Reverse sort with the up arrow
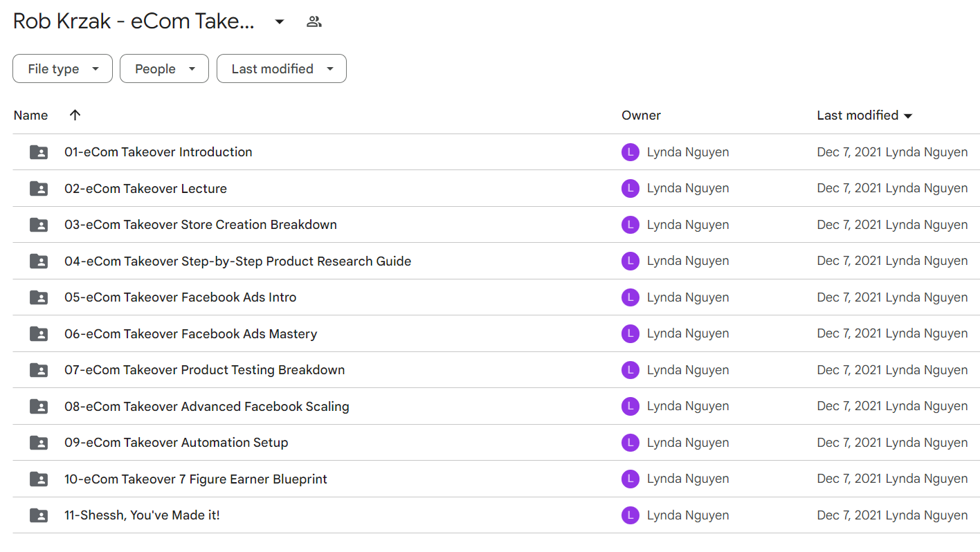 point(75,116)
